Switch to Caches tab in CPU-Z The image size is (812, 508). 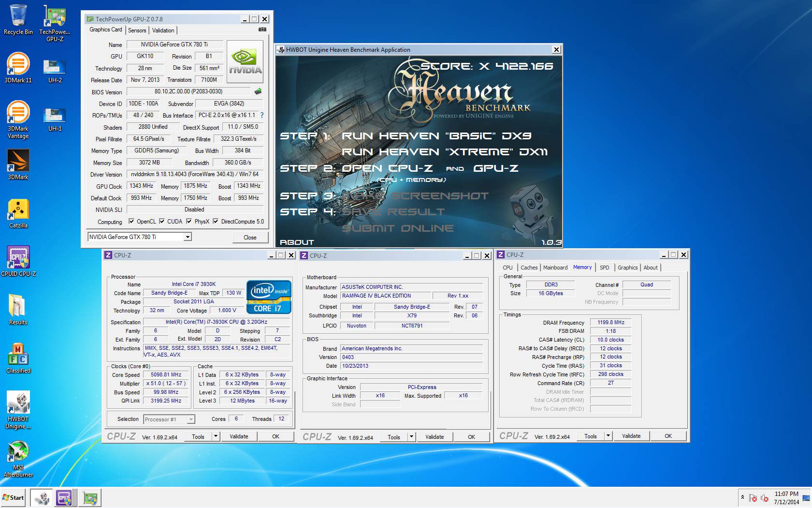(529, 268)
